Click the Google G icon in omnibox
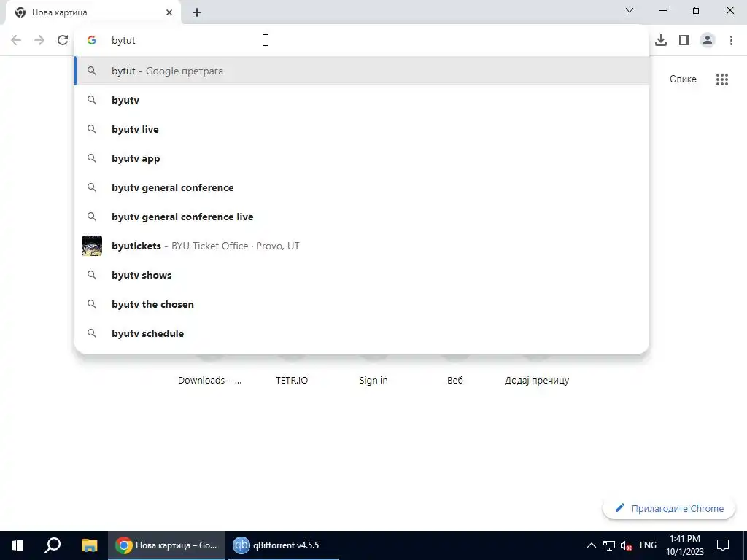 coord(92,41)
